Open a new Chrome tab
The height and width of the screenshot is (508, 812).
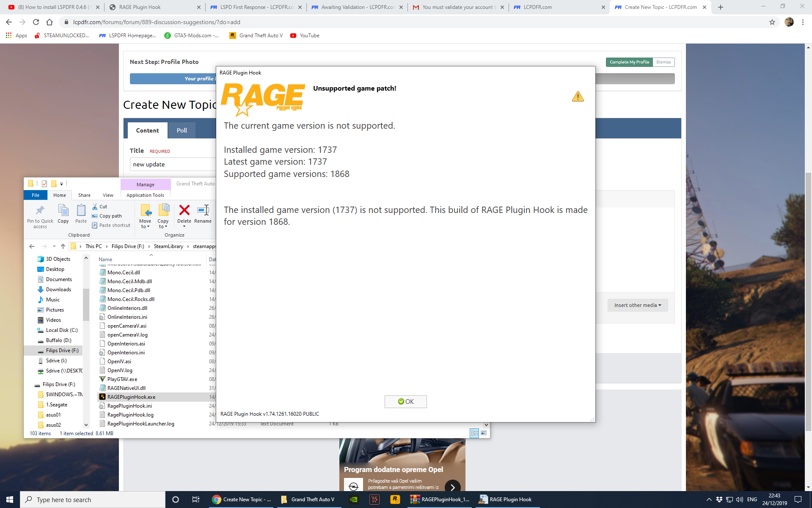pos(721,7)
